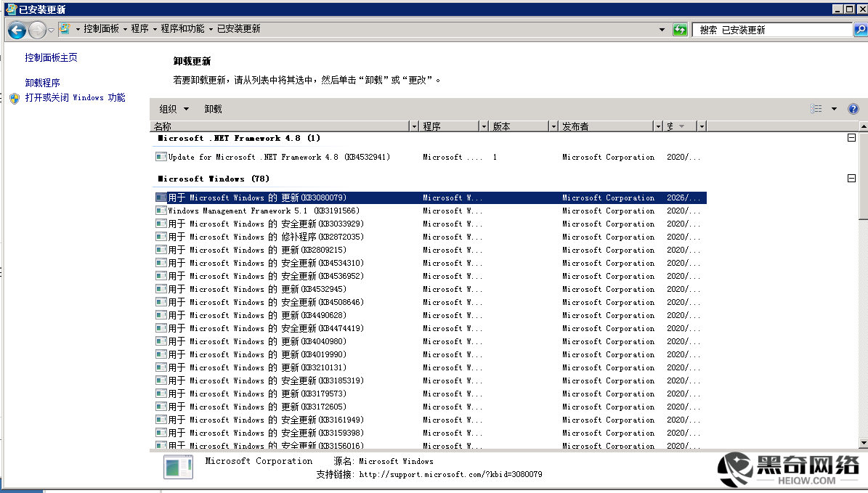Open the view options dropdown arrow

click(834, 109)
